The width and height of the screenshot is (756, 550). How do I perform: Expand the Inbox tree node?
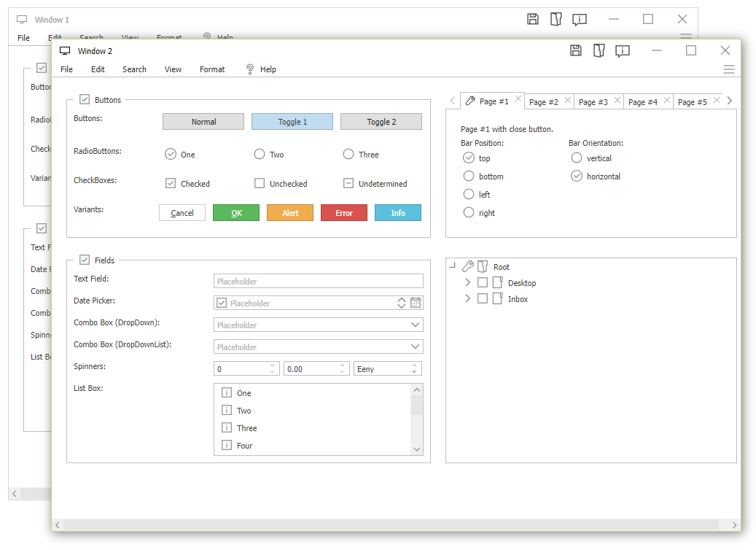467,298
